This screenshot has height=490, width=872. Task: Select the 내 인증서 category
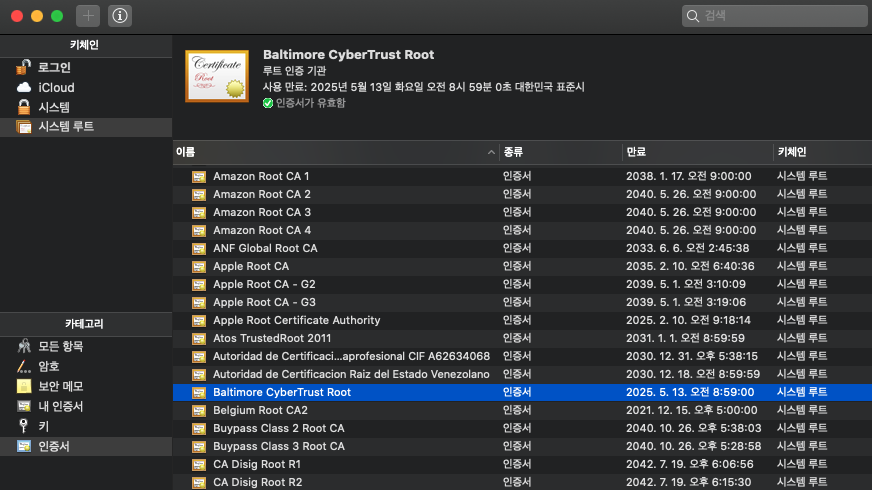click(x=86, y=406)
